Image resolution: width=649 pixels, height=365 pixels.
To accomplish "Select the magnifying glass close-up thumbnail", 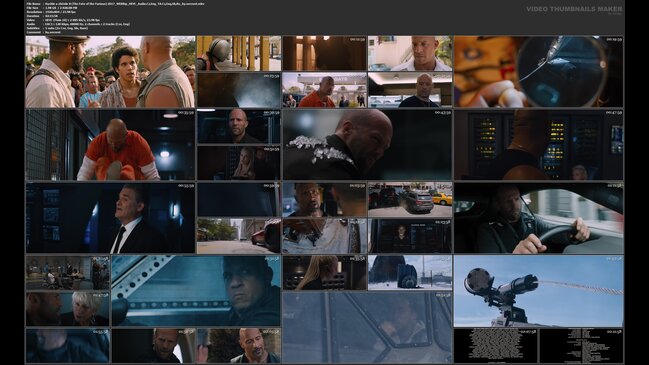I will coord(538,72).
